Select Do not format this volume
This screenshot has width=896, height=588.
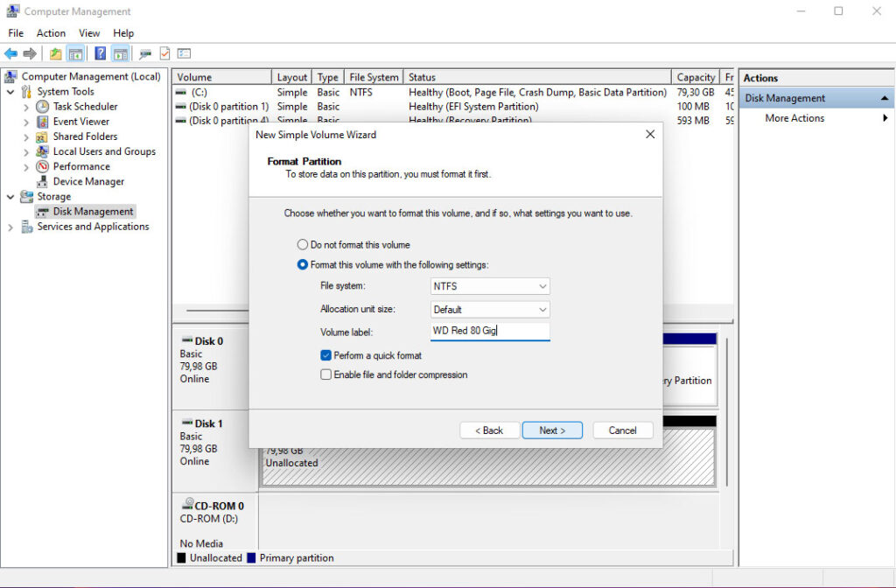click(x=302, y=245)
